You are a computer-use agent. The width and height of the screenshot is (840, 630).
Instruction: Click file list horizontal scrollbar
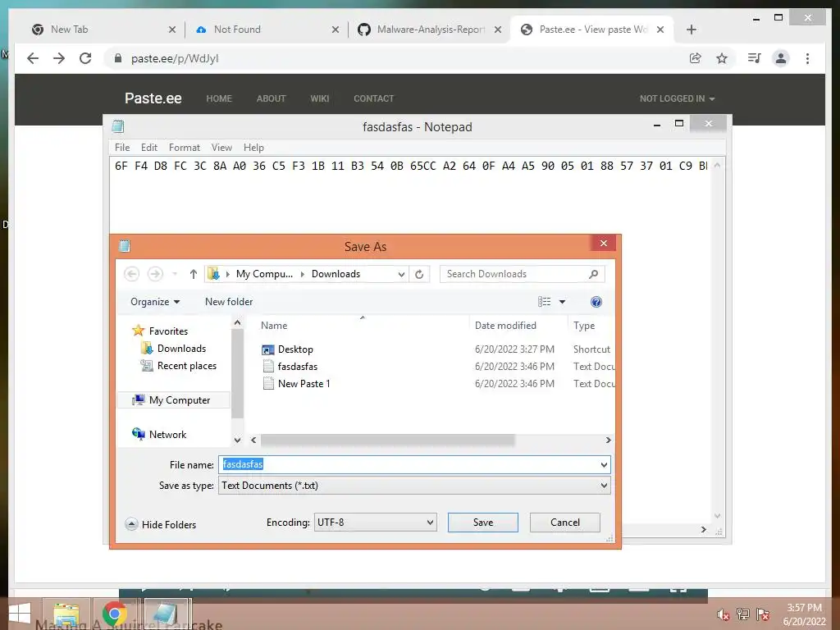(x=388, y=440)
